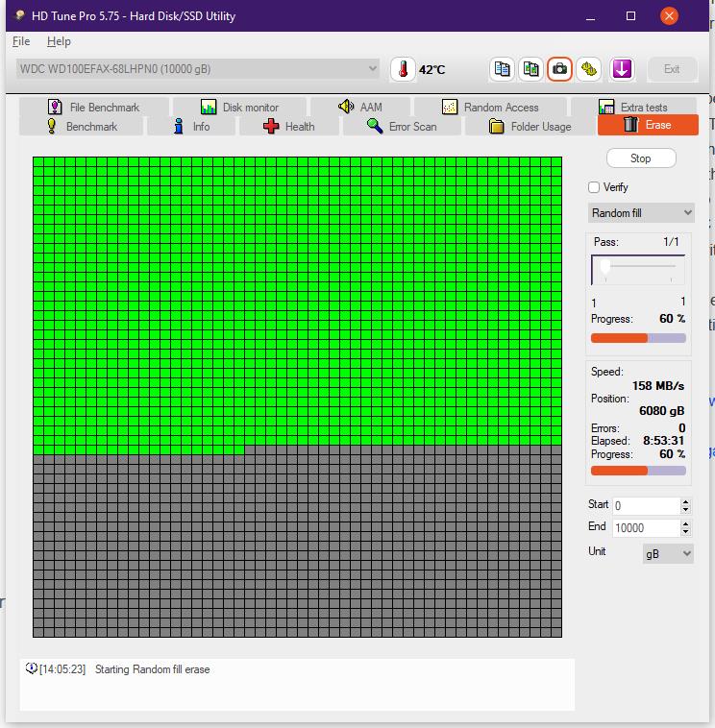Switch to the Benchmark tab
Screen dimensions: 715x728
coord(82,126)
